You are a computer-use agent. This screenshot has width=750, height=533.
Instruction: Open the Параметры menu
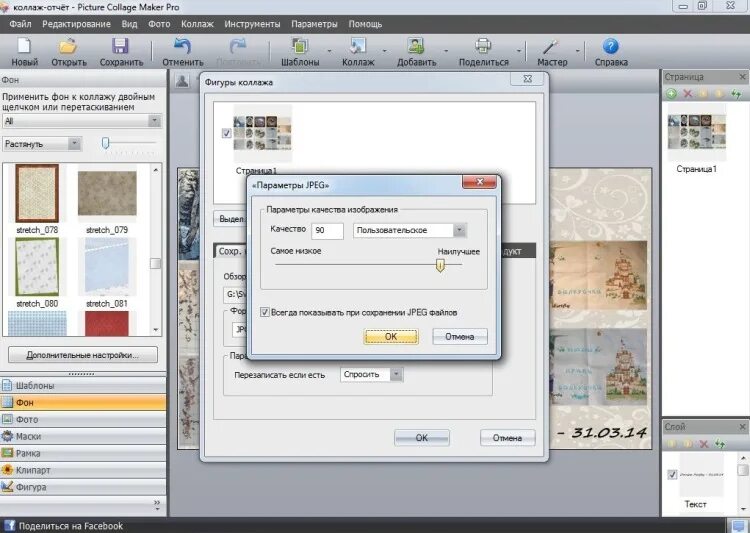click(314, 24)
